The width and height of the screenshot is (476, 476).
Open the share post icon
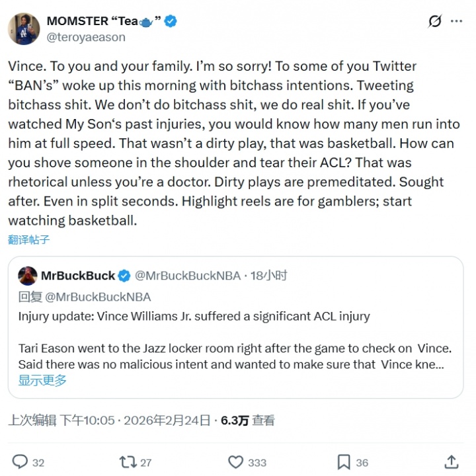coord(452,461)
